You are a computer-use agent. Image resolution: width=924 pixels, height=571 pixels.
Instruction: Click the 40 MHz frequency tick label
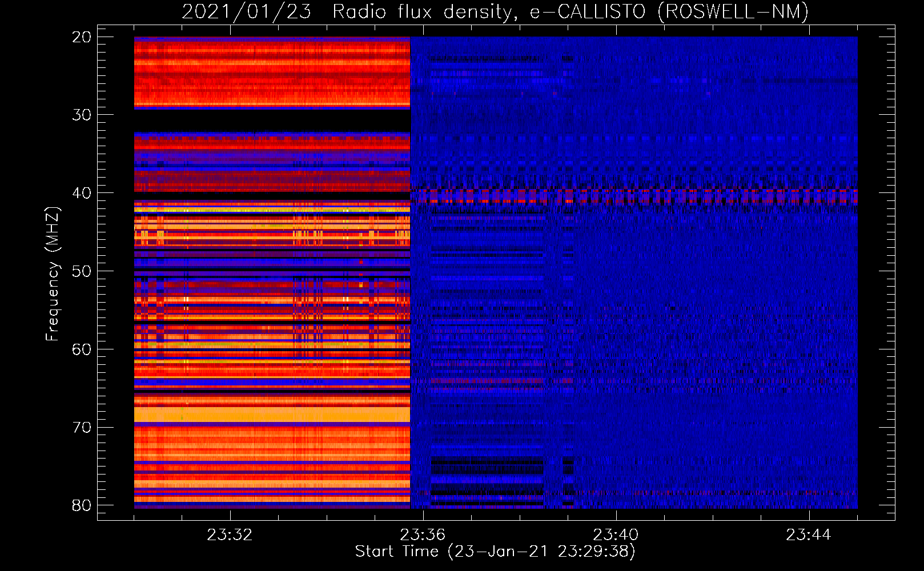82,193
